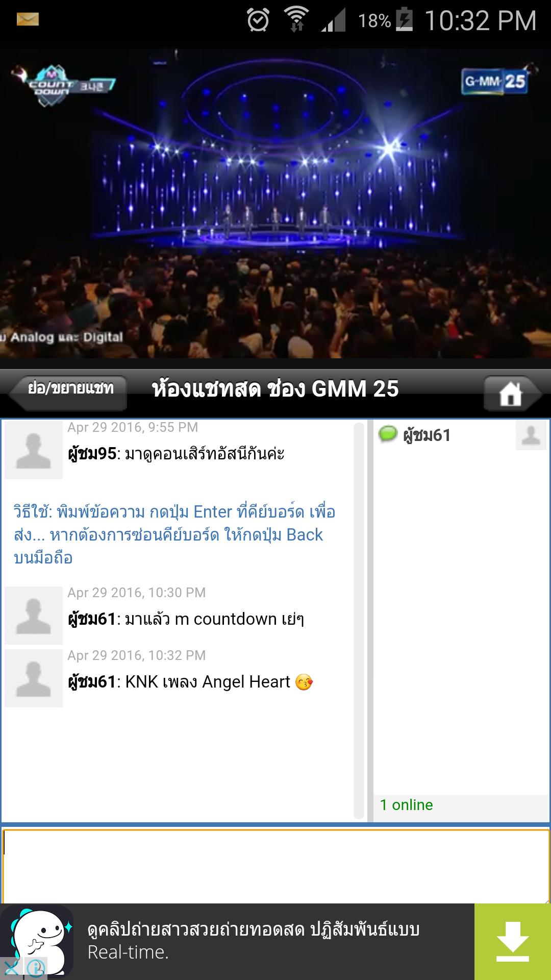This screenshot has width=551, height=980.
Task: Tap the GMM 25 channel logo on video
Action: pos(494,81)
